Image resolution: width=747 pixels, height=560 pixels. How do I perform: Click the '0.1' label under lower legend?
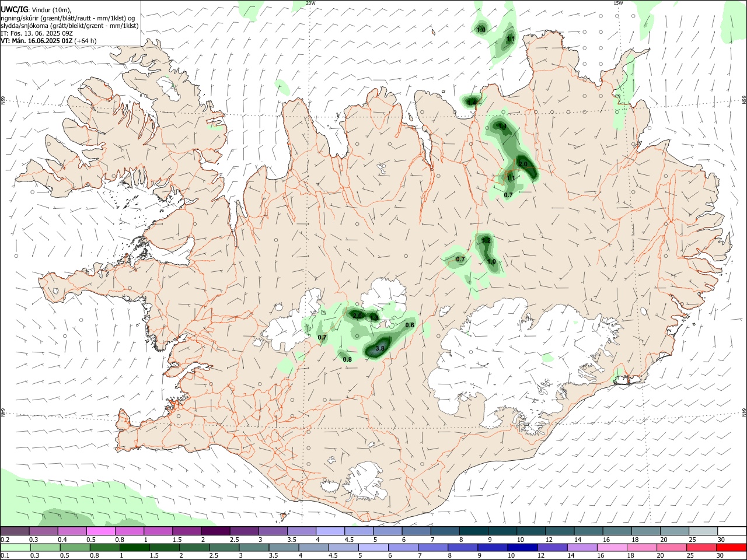coord(5,555)
